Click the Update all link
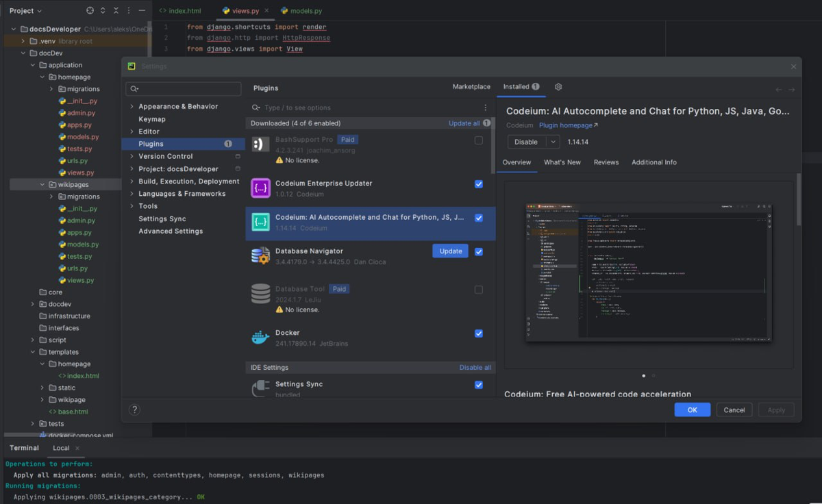Viewport: 822px width, 504px height. click(x=464, y=123)
